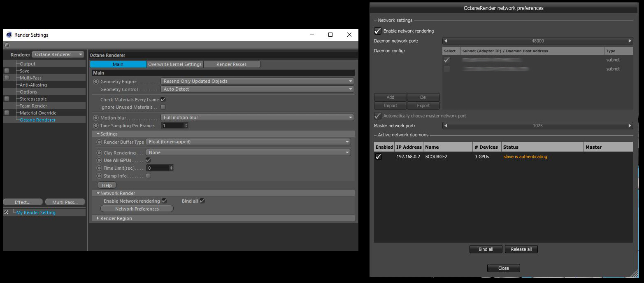The image size is (644, 283).
Task: Select second subnet checkbox in Daemon config
Action: (x=447, y=69)
